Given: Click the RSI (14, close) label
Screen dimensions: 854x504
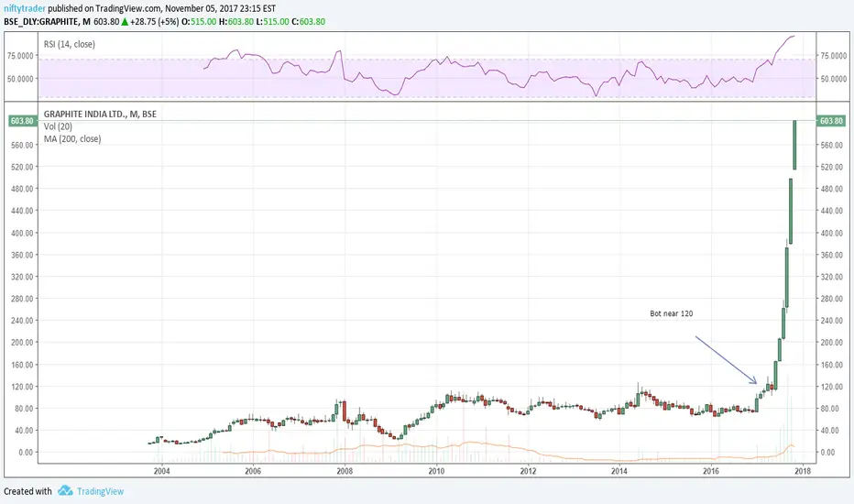Looking at the screenshot, I should pyautogui.click(x=69, y=44).
